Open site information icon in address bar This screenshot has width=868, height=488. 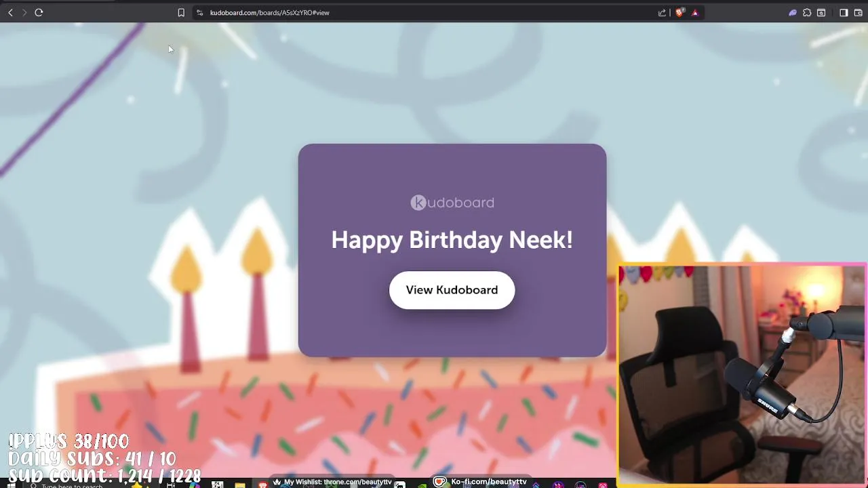coord(199,12)
